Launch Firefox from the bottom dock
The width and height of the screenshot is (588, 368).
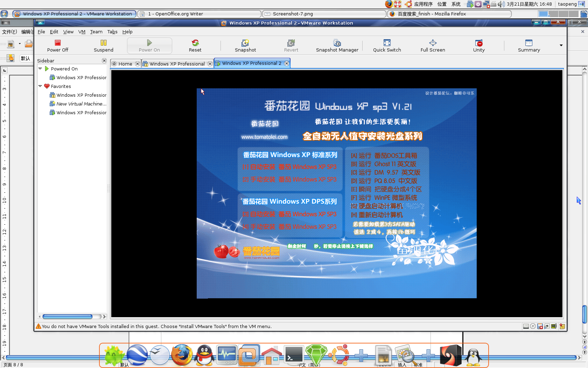tap(182, 355)
